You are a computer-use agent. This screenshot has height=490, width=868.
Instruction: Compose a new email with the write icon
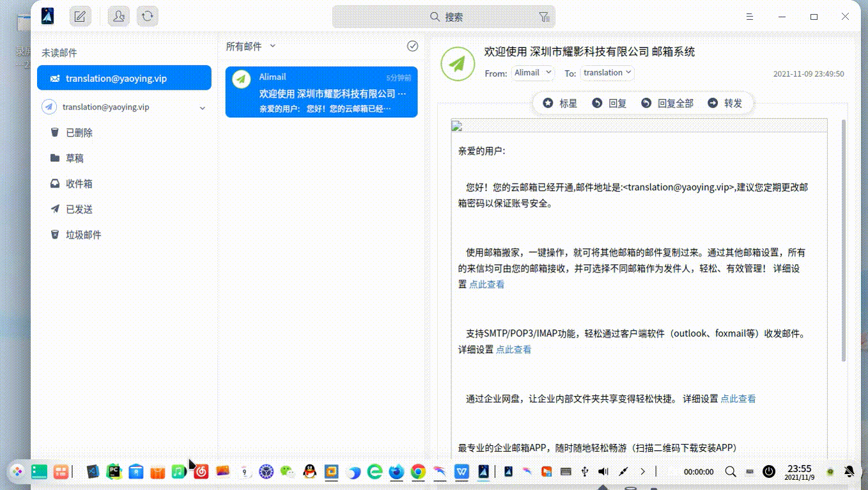pyautogui.click(x=80, y=16)
